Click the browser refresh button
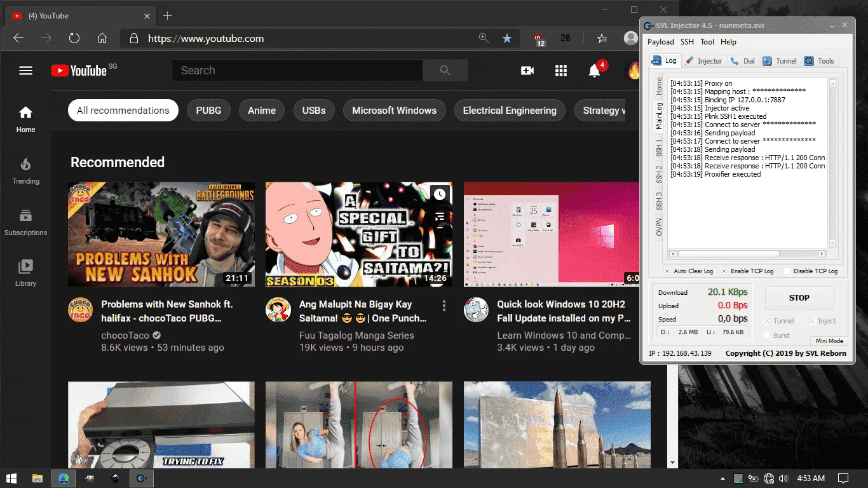This screenshot has width=868, height=488. pos(74,38)
